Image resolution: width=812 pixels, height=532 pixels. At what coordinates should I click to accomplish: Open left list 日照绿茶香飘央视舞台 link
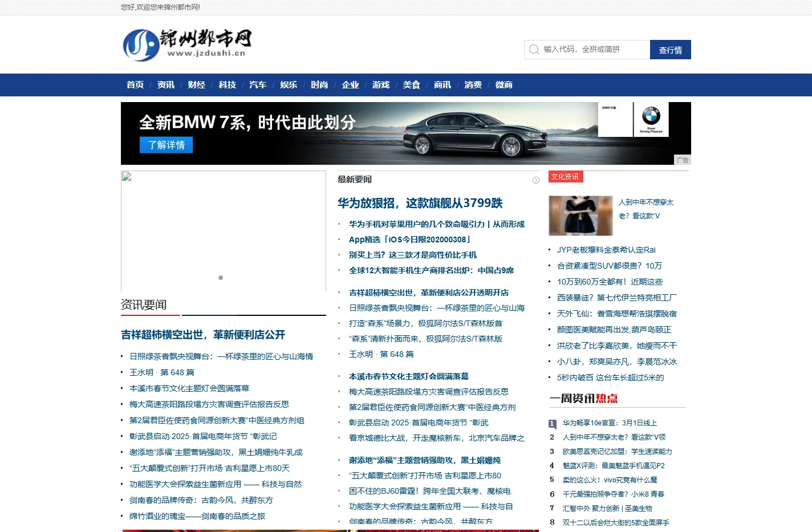coord(221,356)
